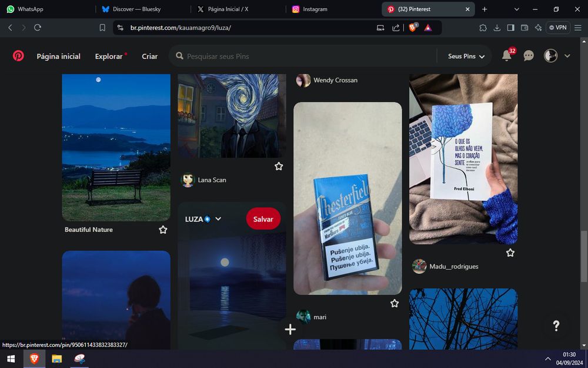588x368 pixels.
Task: Open the Beautiful Nature pin title
Action: coord(89,230)
